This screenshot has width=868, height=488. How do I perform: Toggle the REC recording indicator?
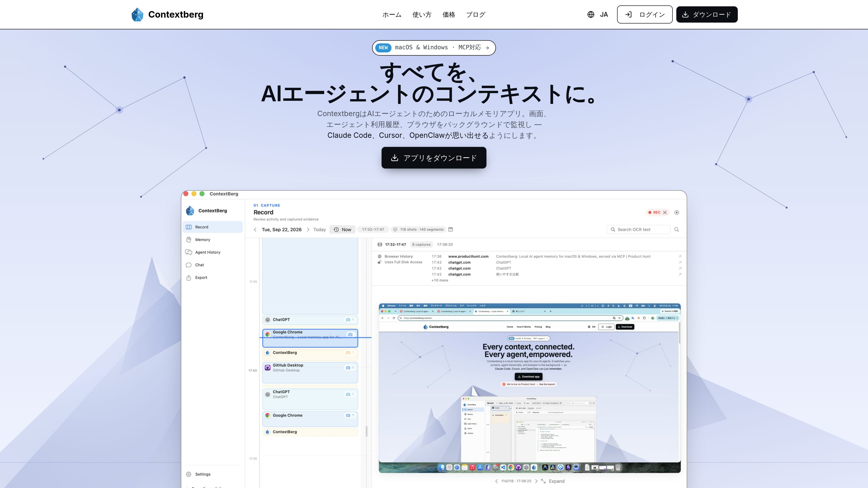coord(657,212)
